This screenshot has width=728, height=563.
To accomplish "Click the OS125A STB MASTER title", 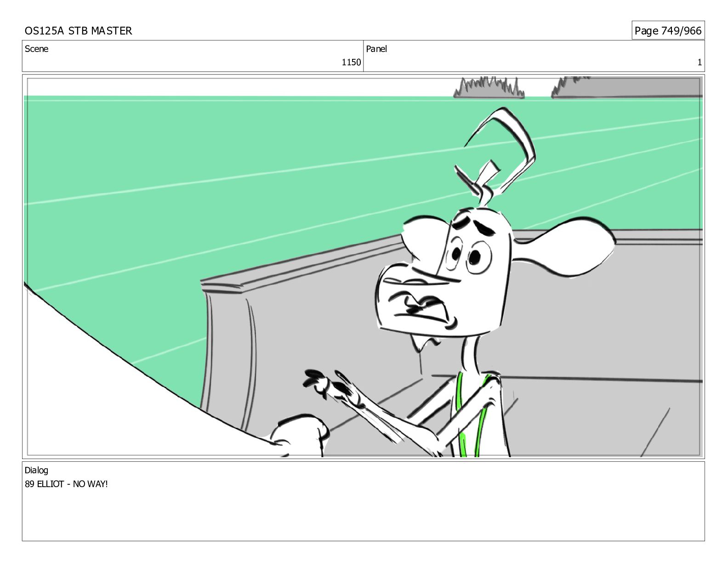I will click(x=78, y=31).
